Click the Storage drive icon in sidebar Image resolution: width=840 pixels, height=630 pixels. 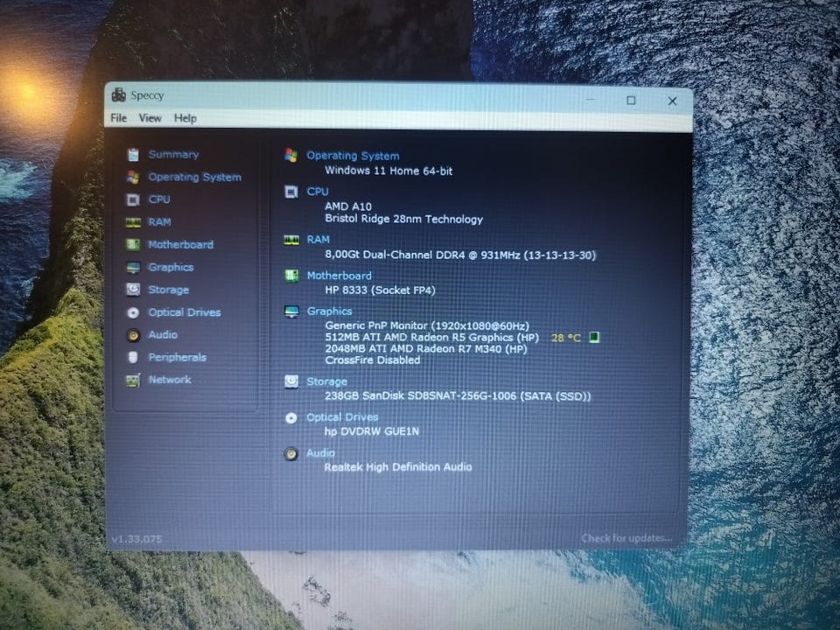coord(133,290)
